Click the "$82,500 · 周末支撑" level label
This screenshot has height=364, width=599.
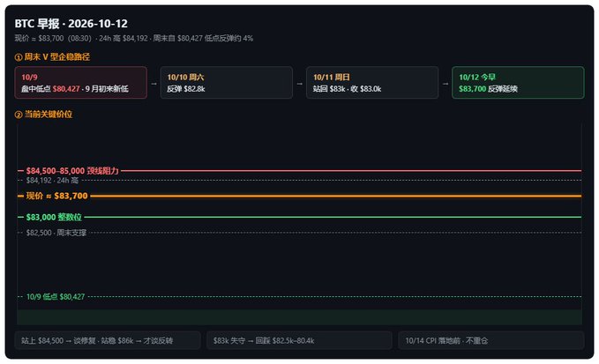(56, 233)
